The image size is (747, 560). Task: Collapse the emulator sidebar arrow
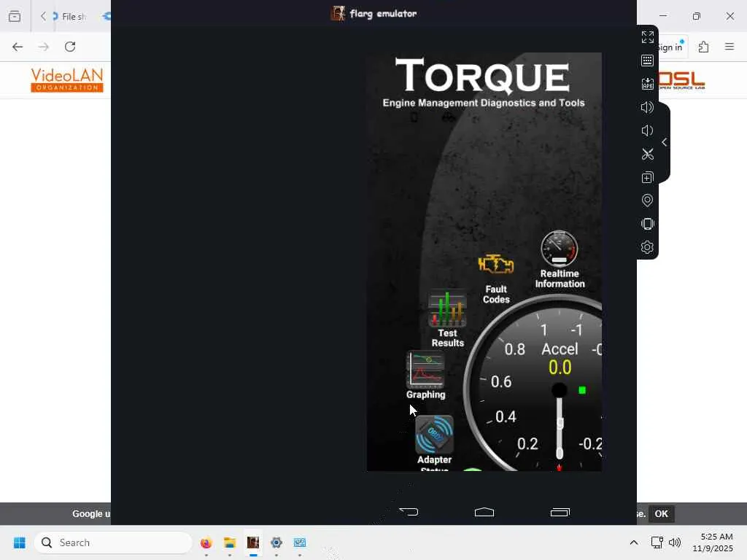click(664, 142)
